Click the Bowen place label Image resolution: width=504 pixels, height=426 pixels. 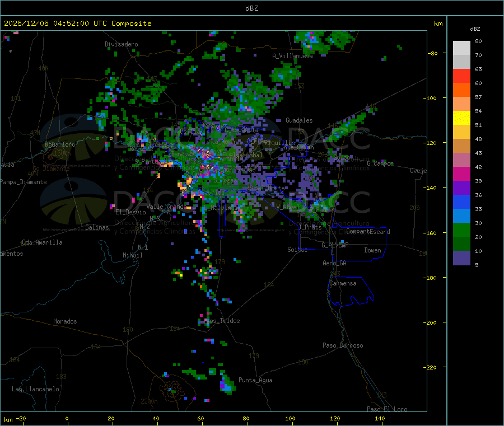tap(372, 250)
